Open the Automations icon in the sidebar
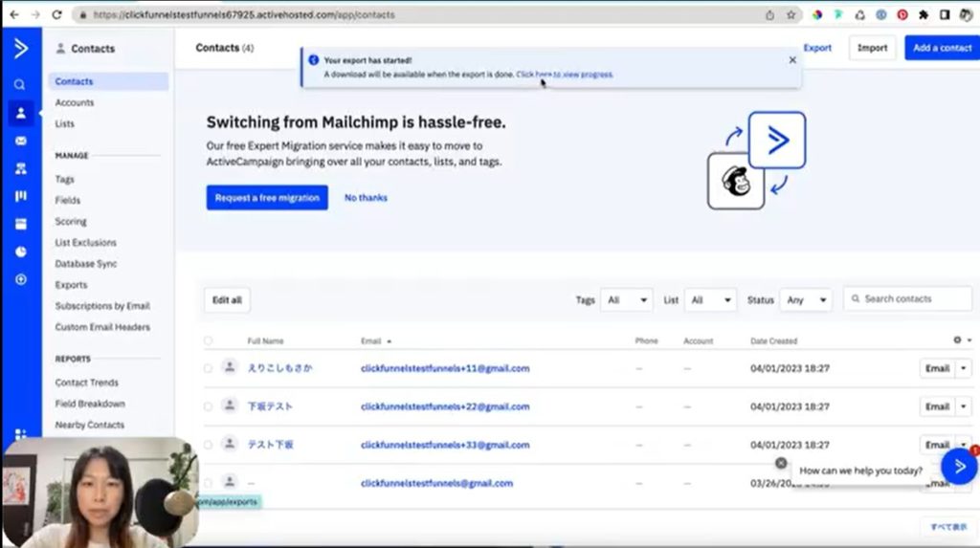This screenshot has height=548, width=980. click(20, 168)
